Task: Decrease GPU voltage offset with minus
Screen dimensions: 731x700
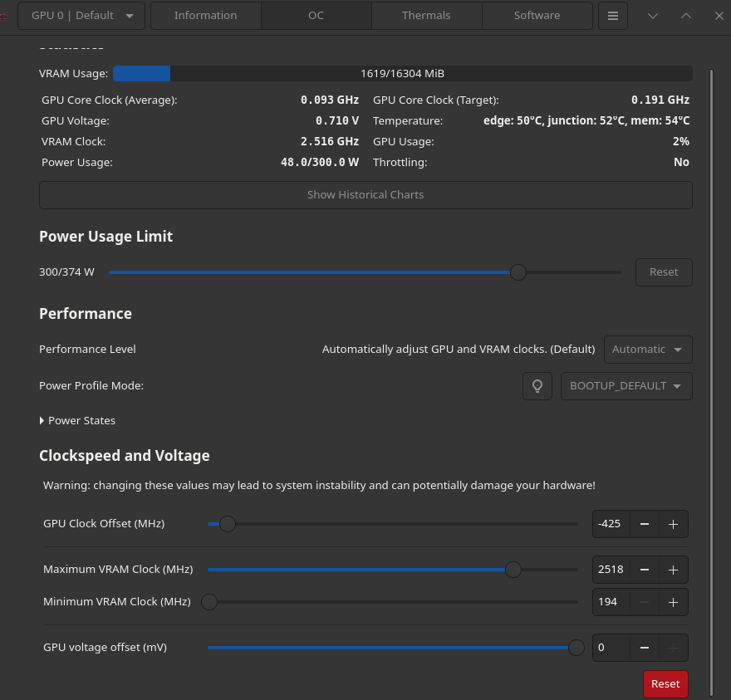Action: click(x=645, y=648)
